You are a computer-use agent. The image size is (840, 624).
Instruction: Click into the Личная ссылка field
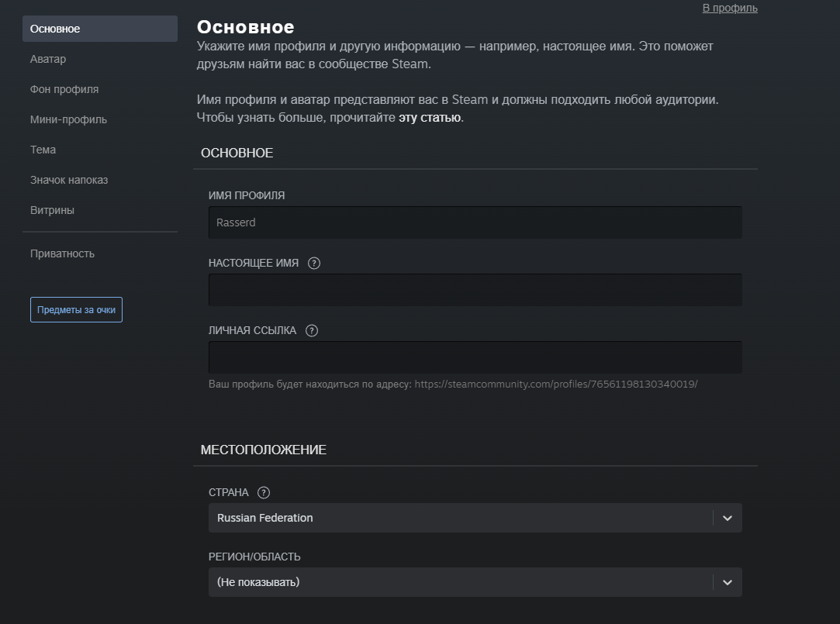475,357
